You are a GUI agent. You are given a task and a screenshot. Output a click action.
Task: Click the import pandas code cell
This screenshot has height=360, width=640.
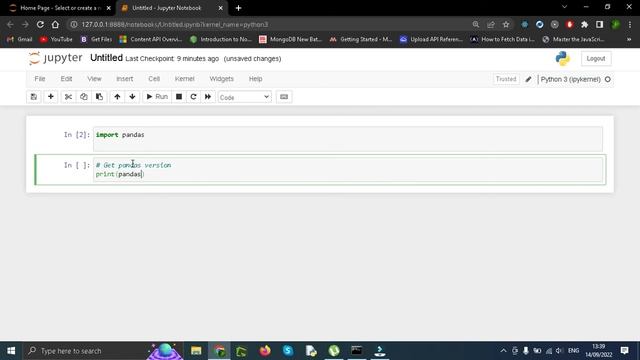[x=348, y=139]
